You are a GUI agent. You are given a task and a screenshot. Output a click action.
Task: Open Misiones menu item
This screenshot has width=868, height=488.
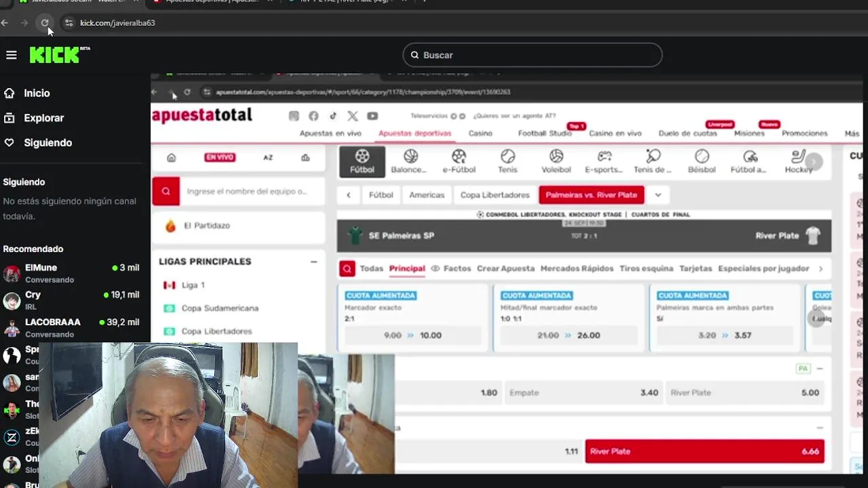[749, 134]
